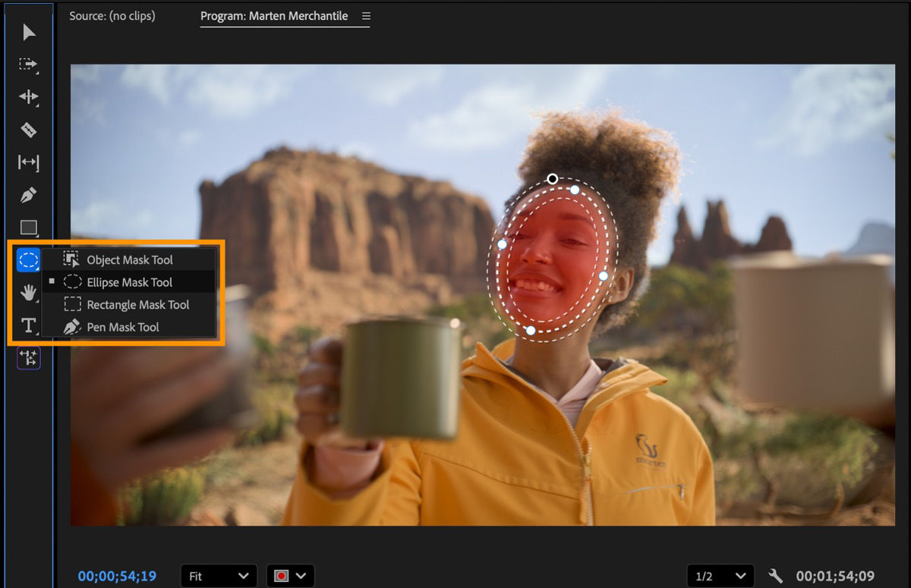Open the Fit zoom level dropdown
911x588 pixels.
(x=219, y=576)
